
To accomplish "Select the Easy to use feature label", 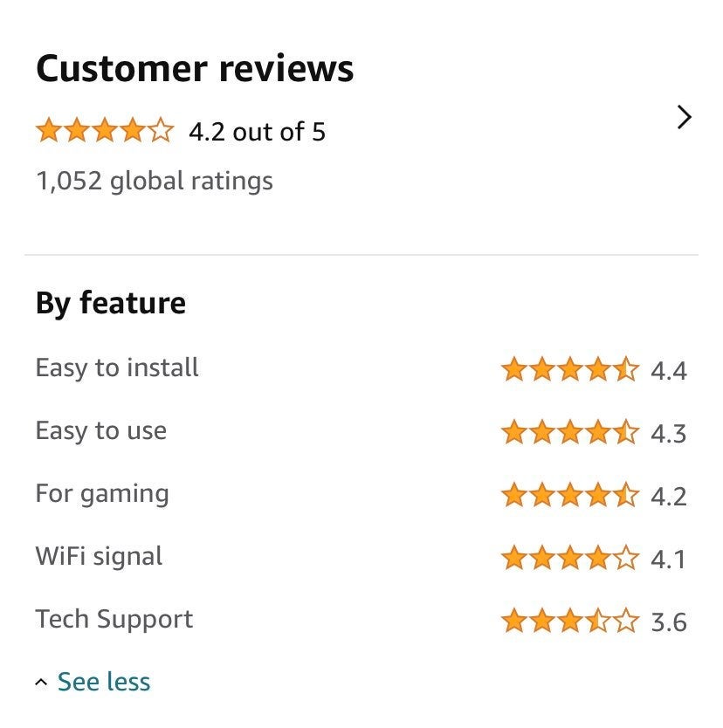I will click(101, 431).
